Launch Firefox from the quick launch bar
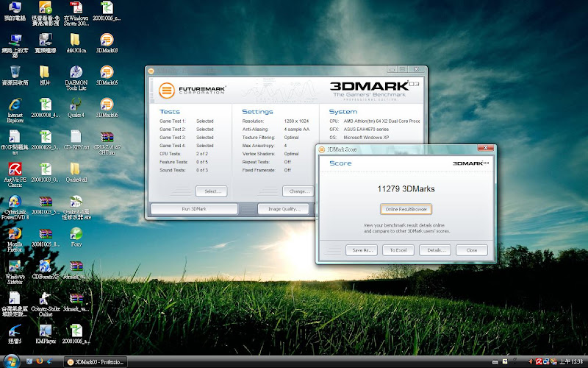Screen dimensions: 588x368 coord(40,361)
